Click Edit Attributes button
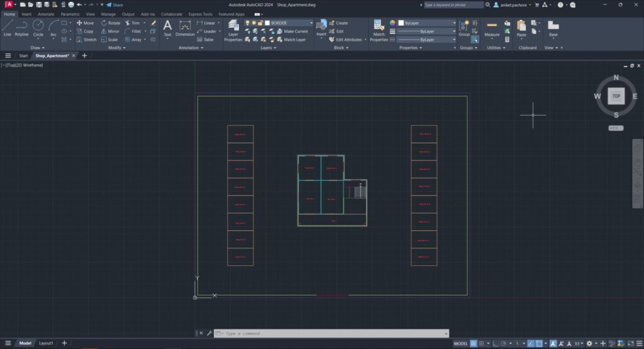Viewport: 644px width, 349px height. (x=345, y=40)
